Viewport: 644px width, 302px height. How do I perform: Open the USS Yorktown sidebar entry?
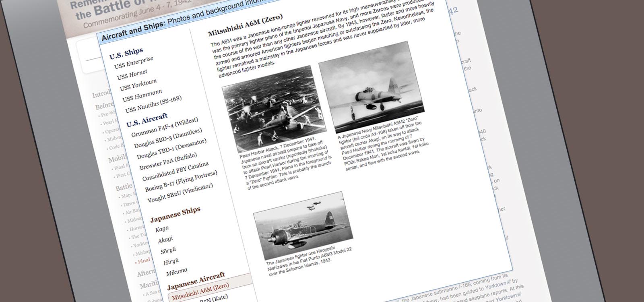[x=138, y=85]
